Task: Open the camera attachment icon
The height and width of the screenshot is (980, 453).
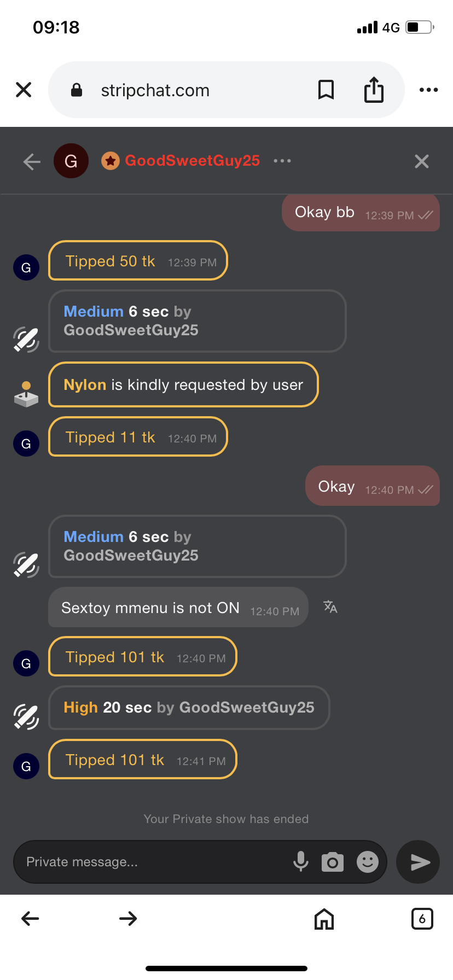Action: tap(333, 862)
